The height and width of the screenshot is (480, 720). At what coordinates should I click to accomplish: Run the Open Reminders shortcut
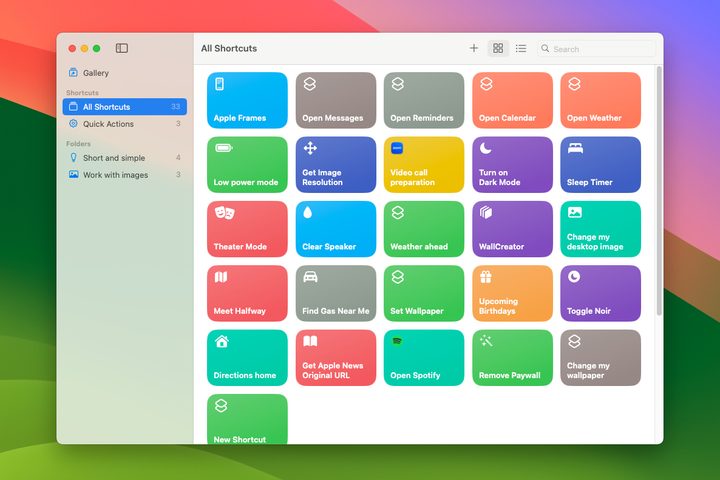[424, 100]
